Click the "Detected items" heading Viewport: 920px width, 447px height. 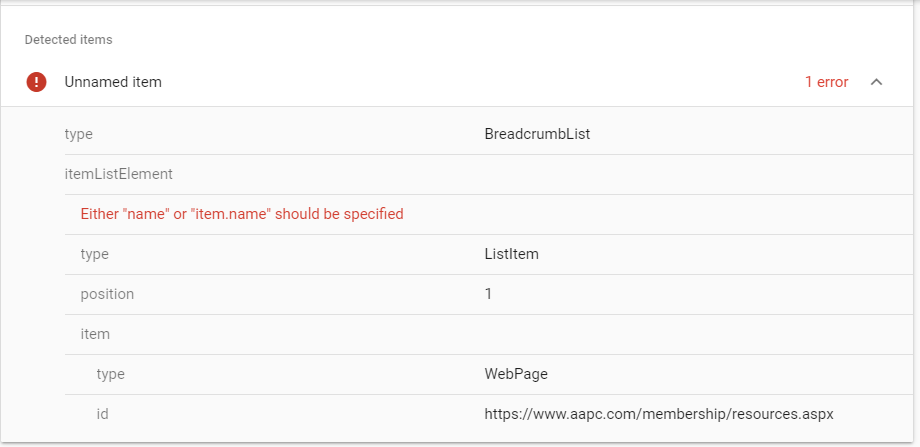click(68, 40)
